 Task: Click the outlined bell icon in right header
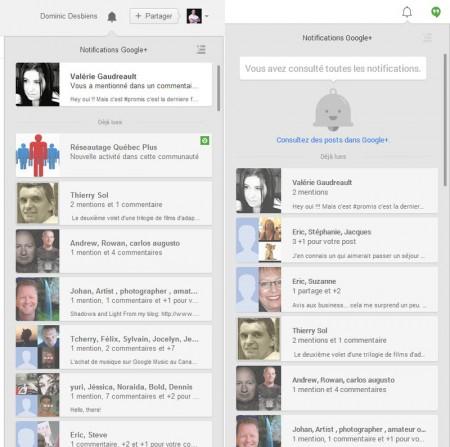pos(407,12)
